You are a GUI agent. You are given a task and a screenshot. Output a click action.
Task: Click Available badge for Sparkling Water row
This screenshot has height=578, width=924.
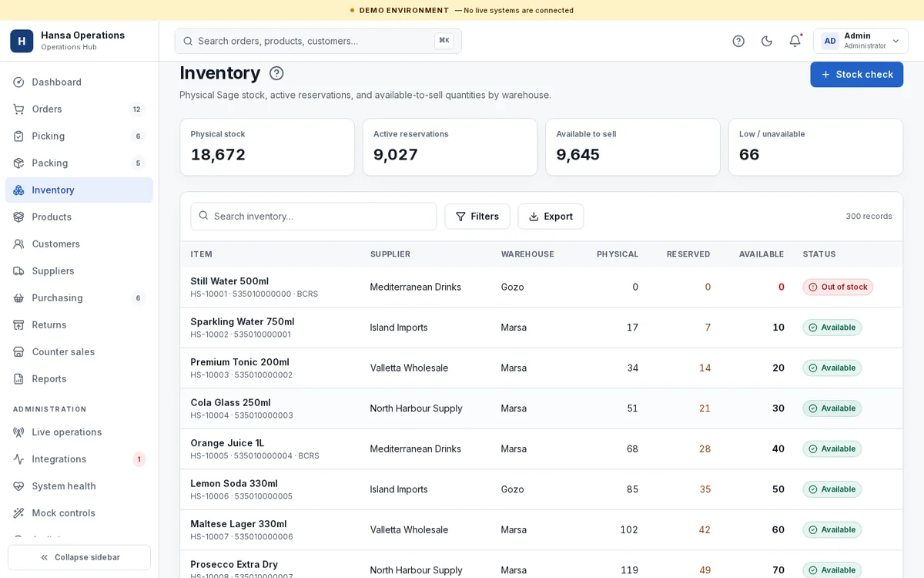click(x=832, y=328)
